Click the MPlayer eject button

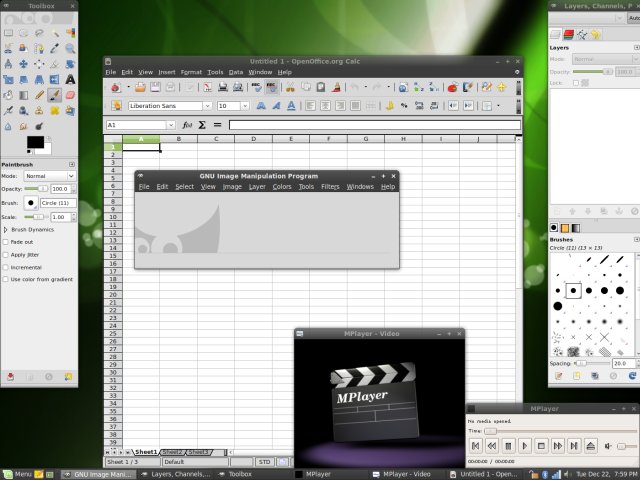pyautogui.click(x=590, y=445)
